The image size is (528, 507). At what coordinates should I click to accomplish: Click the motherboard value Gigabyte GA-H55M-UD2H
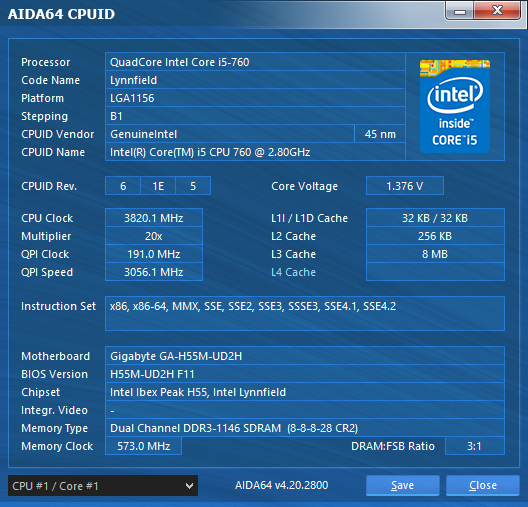click(305, 356)
